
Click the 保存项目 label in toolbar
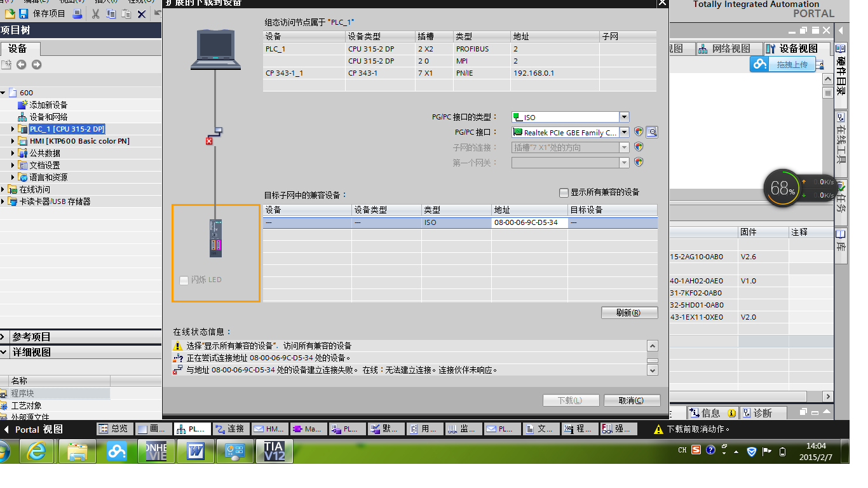[49, 13]
